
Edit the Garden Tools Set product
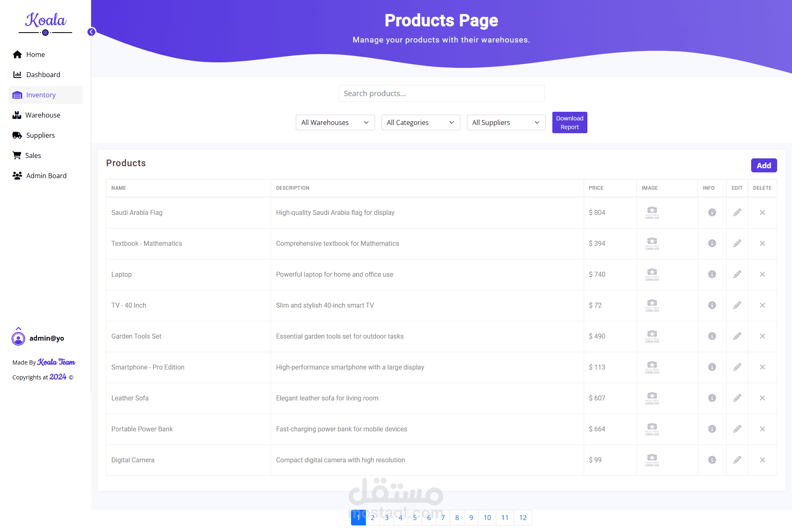coord(737,336)
